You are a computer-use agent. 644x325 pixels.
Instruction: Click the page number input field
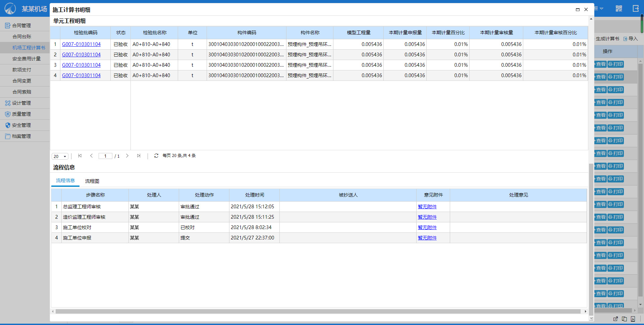pos(105,156)
